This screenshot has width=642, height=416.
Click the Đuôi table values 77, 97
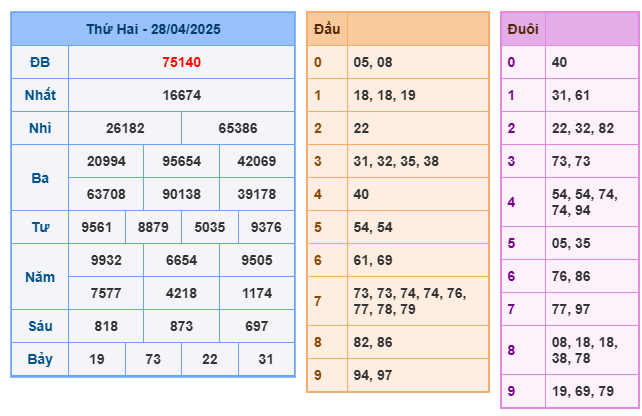point(571,309)
